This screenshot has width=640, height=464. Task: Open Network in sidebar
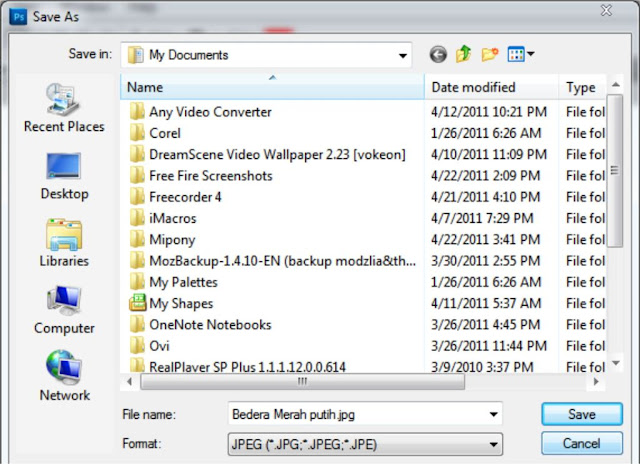[x=64, y=376]
